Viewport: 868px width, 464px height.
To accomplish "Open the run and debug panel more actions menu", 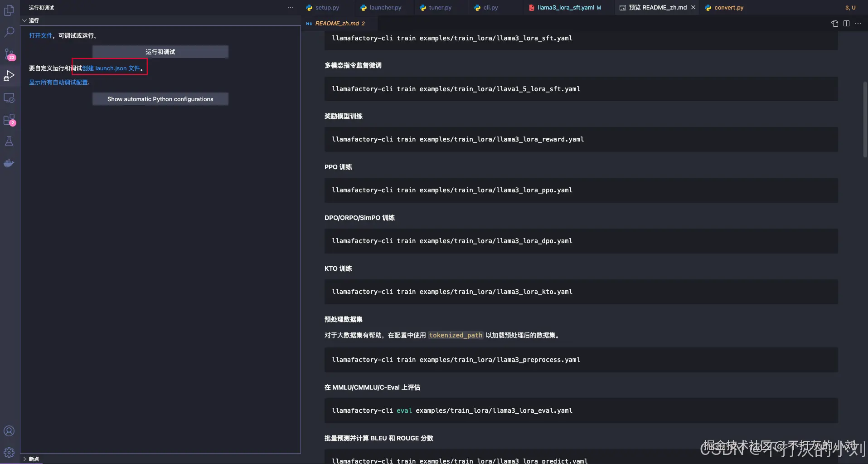I will [291, 8].
